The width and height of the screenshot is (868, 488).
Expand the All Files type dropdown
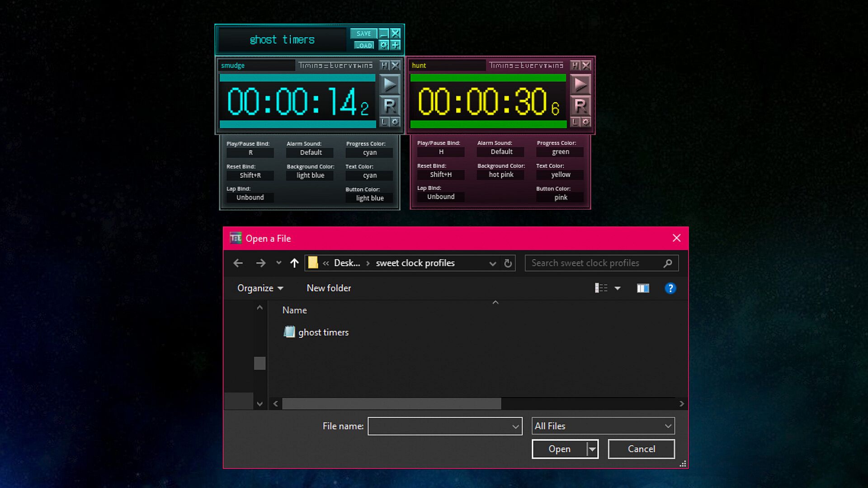tap(668, 426)
